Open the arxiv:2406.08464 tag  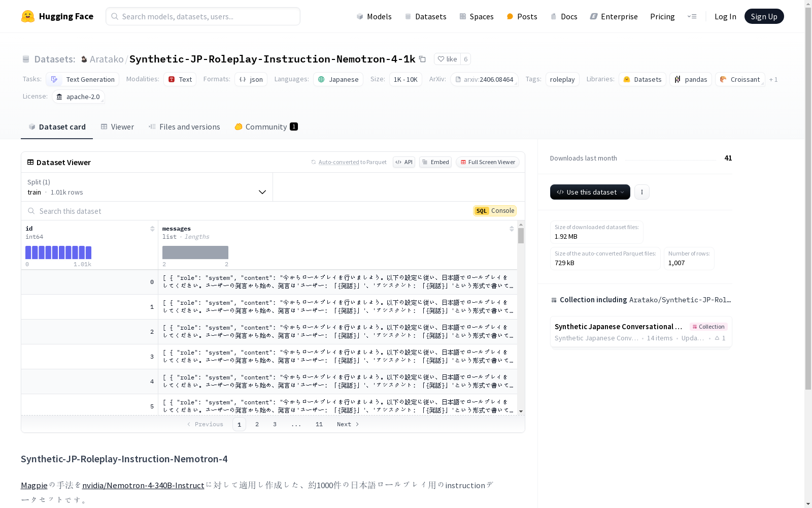[484, 79]
